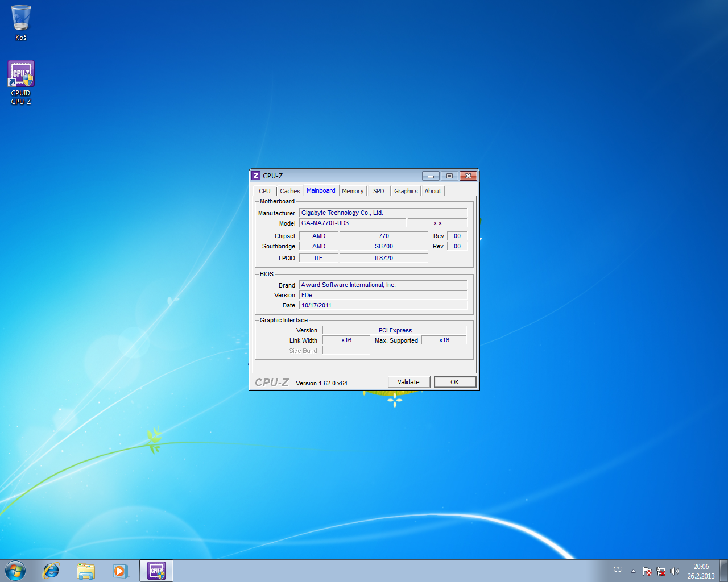Open Windows Explorer from the taskbar
The width and height of the screenshot is (728, 582).
click(86, 571)
